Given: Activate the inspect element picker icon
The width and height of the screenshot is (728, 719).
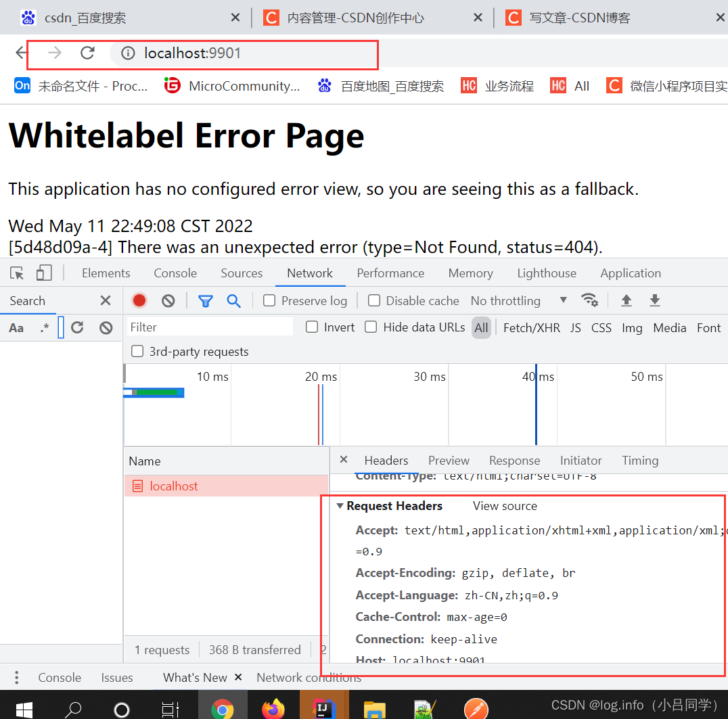Looking at the screenshot, I should [x=17, y=273].
